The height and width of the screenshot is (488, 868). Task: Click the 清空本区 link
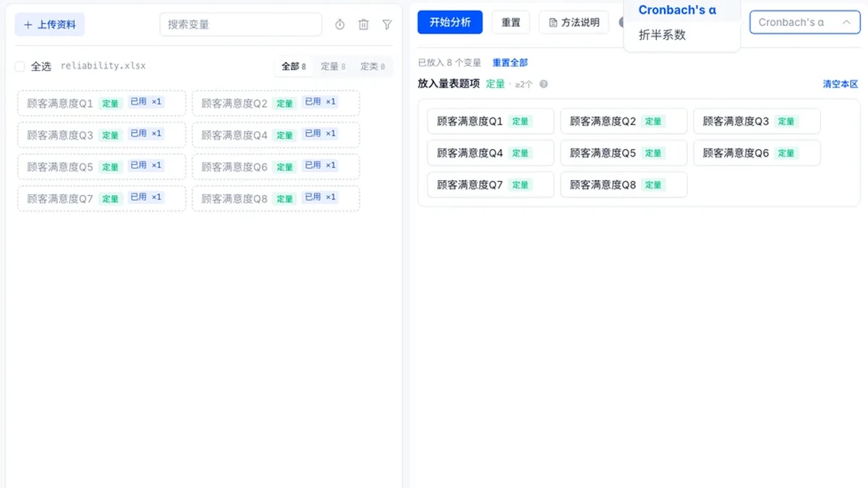coord(841,85)
